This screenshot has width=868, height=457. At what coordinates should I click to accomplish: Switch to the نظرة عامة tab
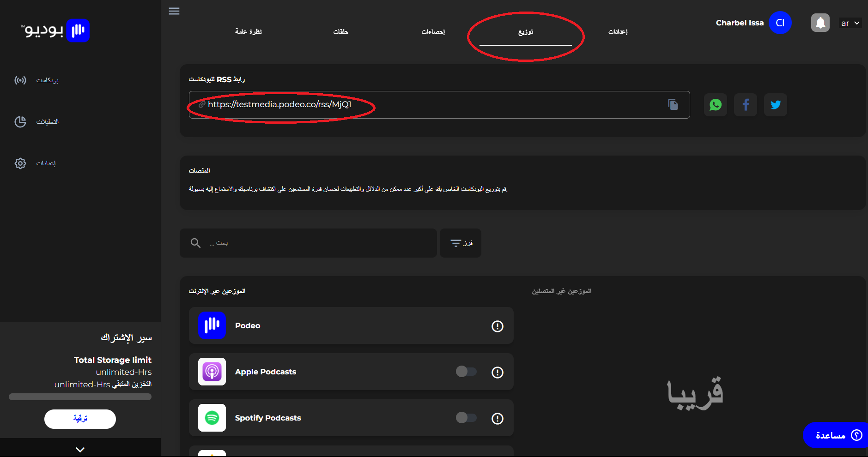(x=249, y=31)
